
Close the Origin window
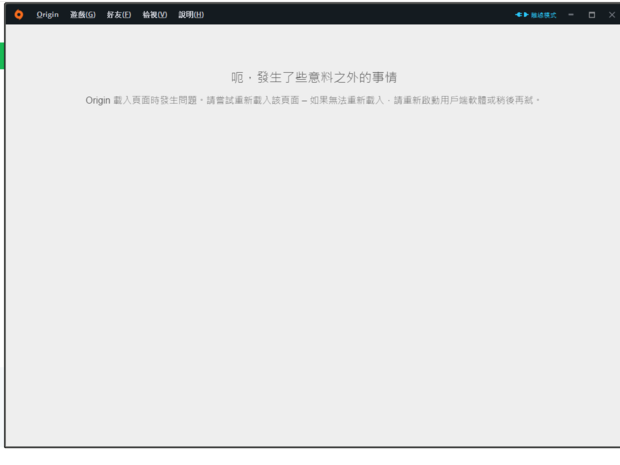click(x=612, y=15)
